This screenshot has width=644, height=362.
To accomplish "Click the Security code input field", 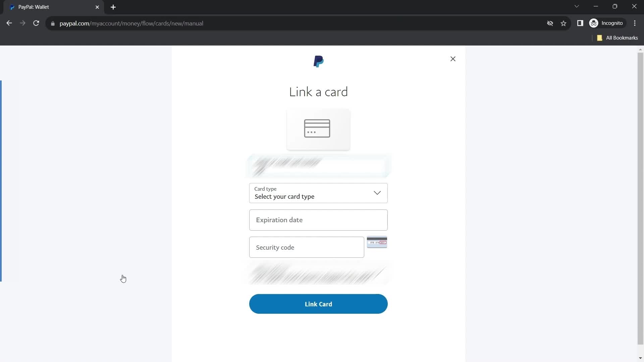I will pyautogui.click(x=307, y=247).
